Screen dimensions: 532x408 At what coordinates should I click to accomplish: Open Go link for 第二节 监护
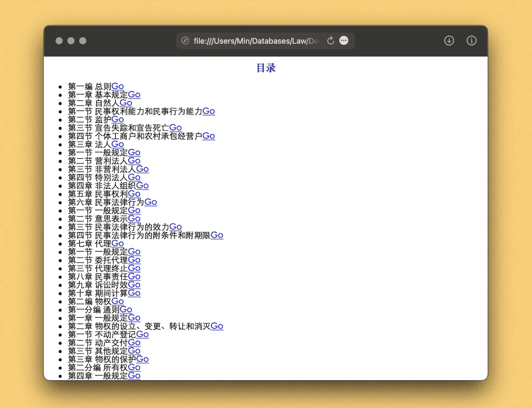pos(118,119)
